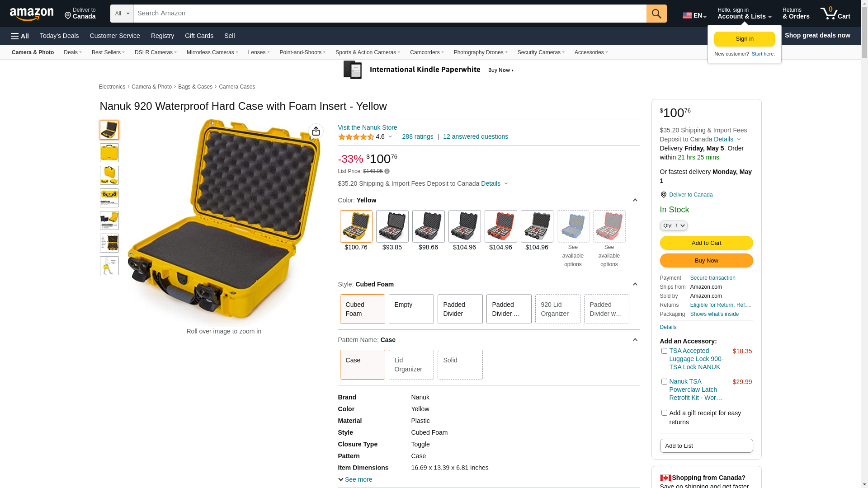Click the magnifying glass search button
The width and height of the screenshot is (868, 488).
656,14
